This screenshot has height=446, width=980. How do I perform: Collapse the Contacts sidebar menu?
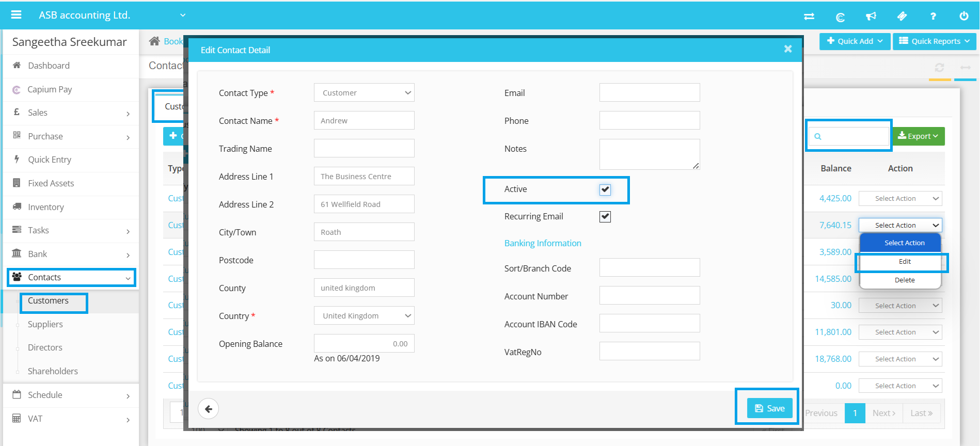point(71,277)
